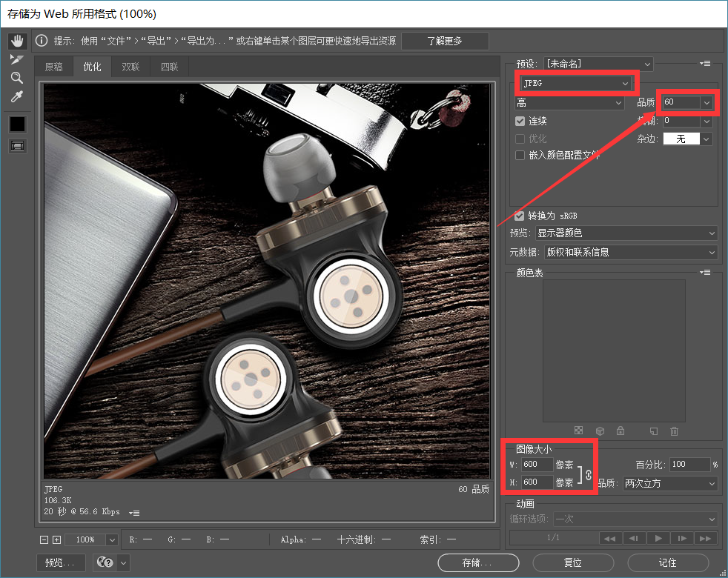728x578 pixels.
Task: Open the JPEG file format dropdown
Action: click(575, 83)
